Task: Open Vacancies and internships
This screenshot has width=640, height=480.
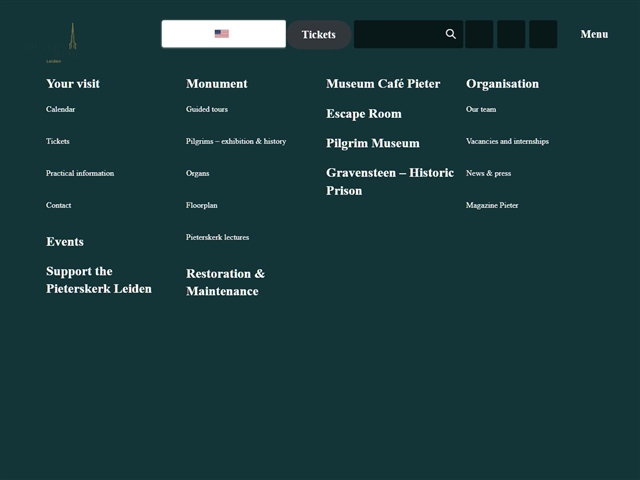Action: point(507,141)
